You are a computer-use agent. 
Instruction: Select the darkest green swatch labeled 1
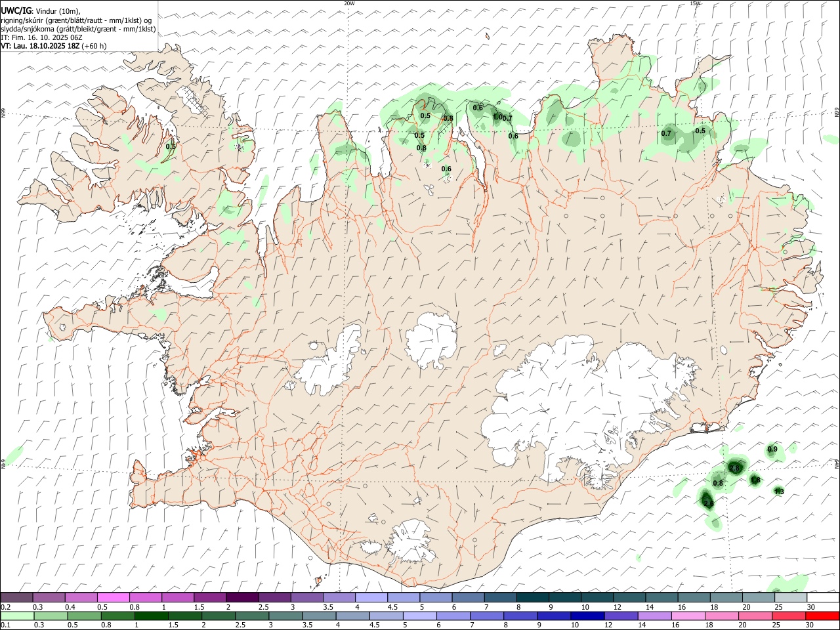[x=151, y=616]
